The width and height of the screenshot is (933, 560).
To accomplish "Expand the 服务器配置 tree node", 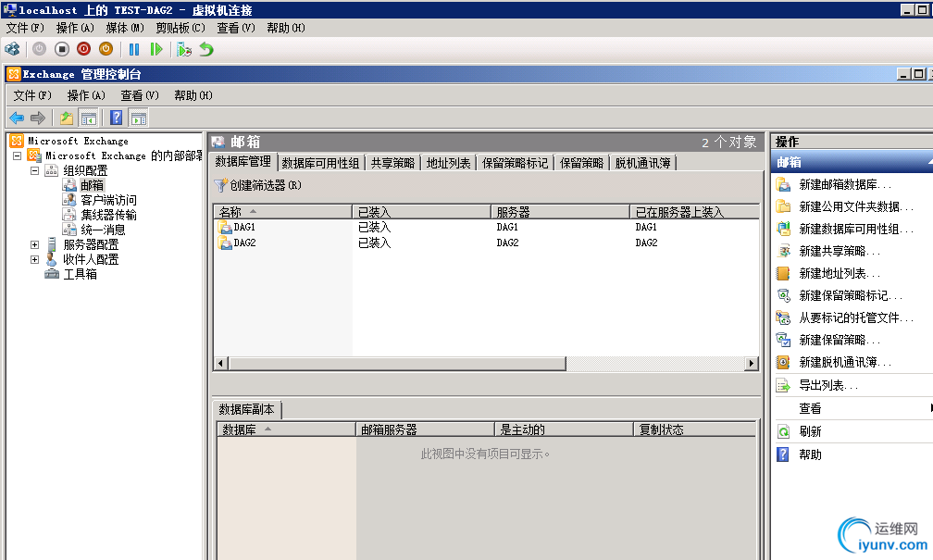I will 34,244.
